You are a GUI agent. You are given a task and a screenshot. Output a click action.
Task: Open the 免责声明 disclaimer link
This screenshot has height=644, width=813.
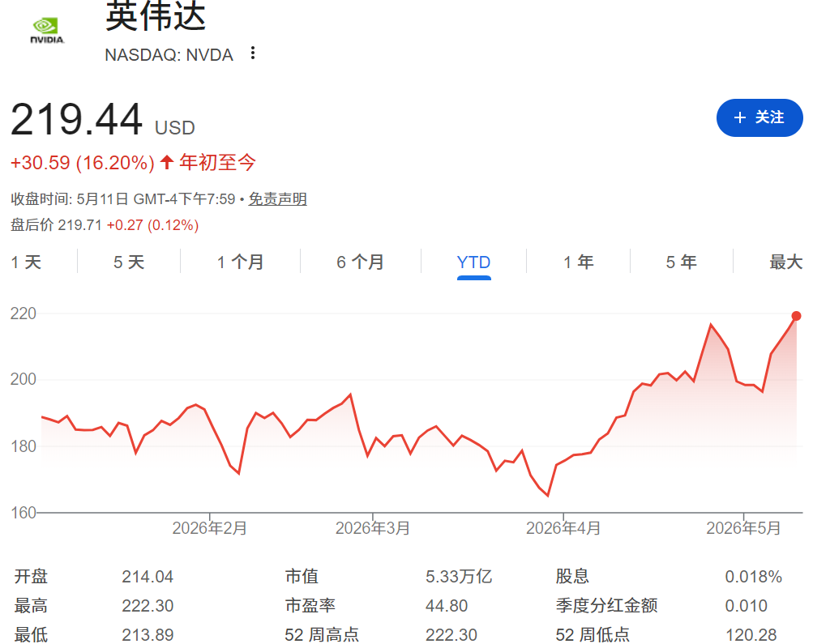pyautogui.click(x=277, y=199)
